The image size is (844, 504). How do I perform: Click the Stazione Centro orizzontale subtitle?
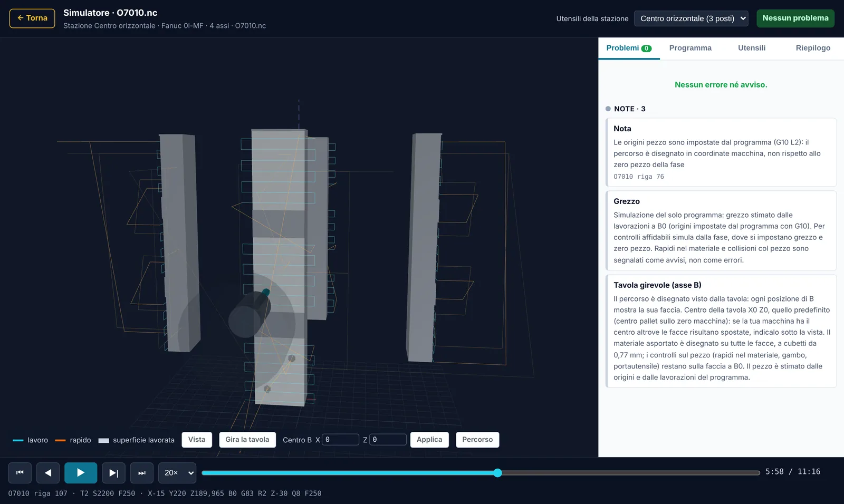point(165,26)
